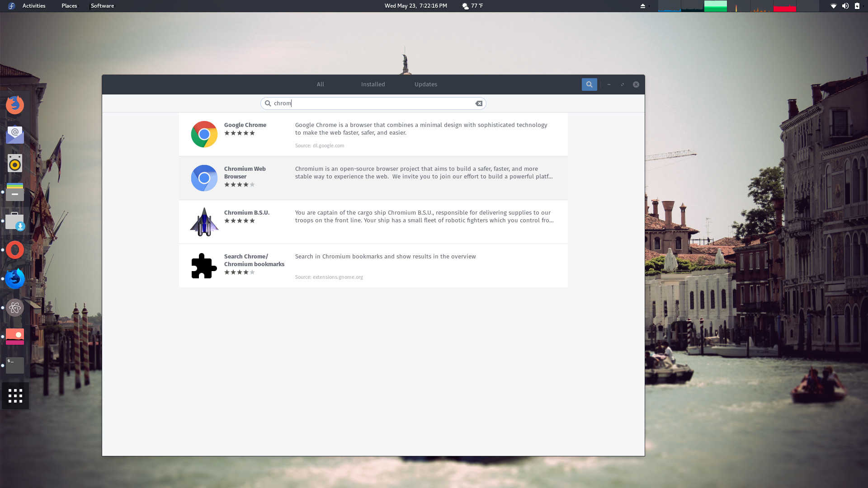Open the Google Chrome result
The width and height of the screenshot is (868, 488).
[x=373, y=135]
